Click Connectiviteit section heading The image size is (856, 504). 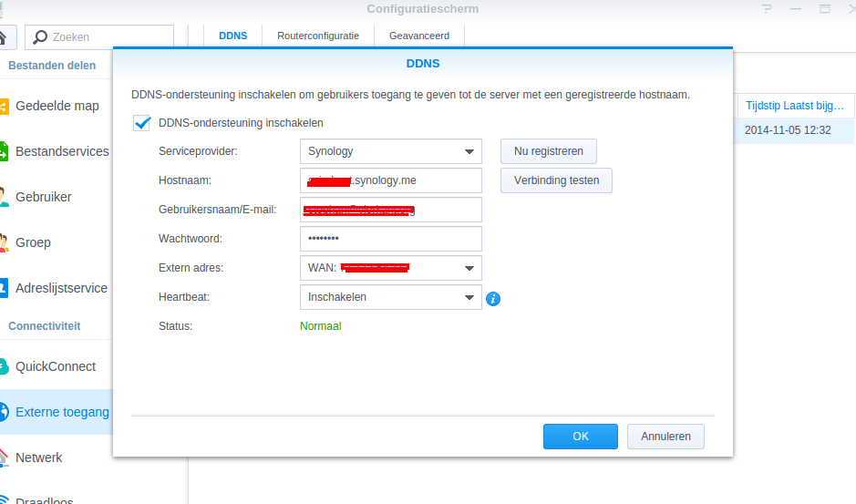[x=45, y=326]
